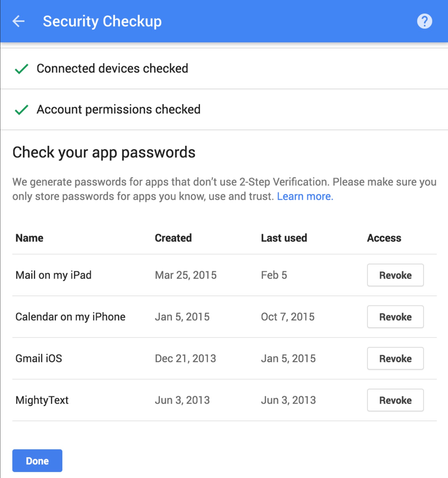Click the Name column header
The height and width of the screenshot is (478, 448).
tap(29, 238)
